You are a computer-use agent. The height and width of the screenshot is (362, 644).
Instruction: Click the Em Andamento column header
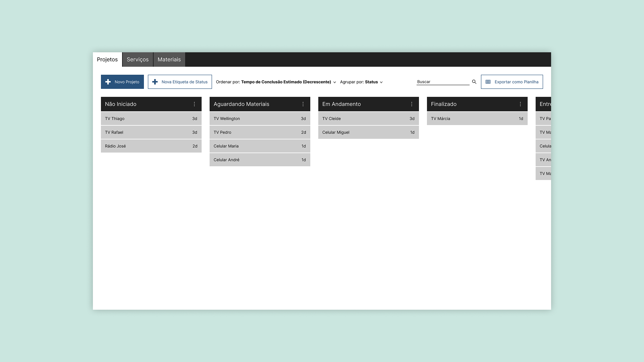click(369, 104)
